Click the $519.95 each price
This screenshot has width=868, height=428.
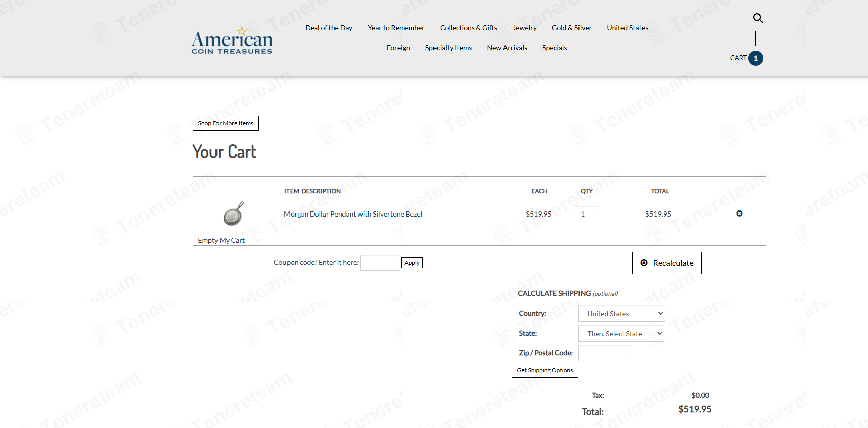pyautogui.click(x=539, y=214)
